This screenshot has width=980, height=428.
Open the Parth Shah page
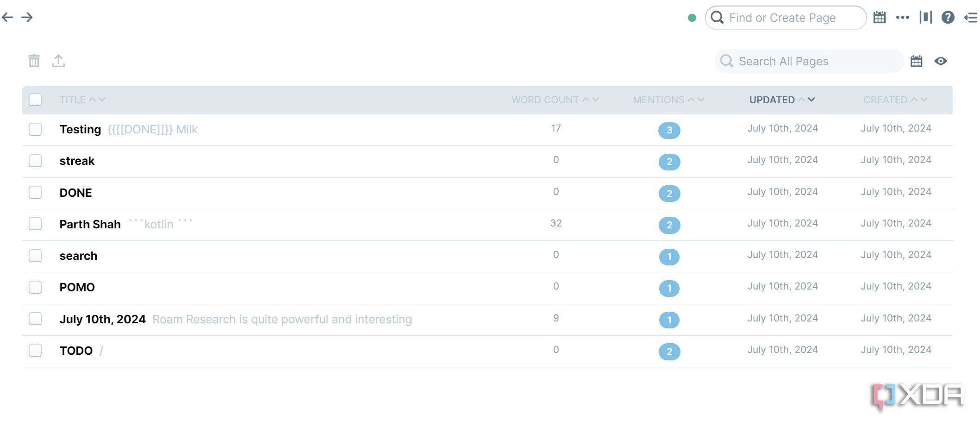pyautogui.click(x=90, y=224)
